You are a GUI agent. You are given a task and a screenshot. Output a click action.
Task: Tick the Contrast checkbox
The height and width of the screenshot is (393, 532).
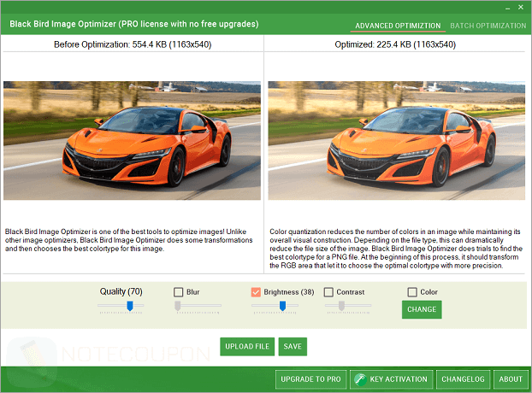click(x=328, y=292)
